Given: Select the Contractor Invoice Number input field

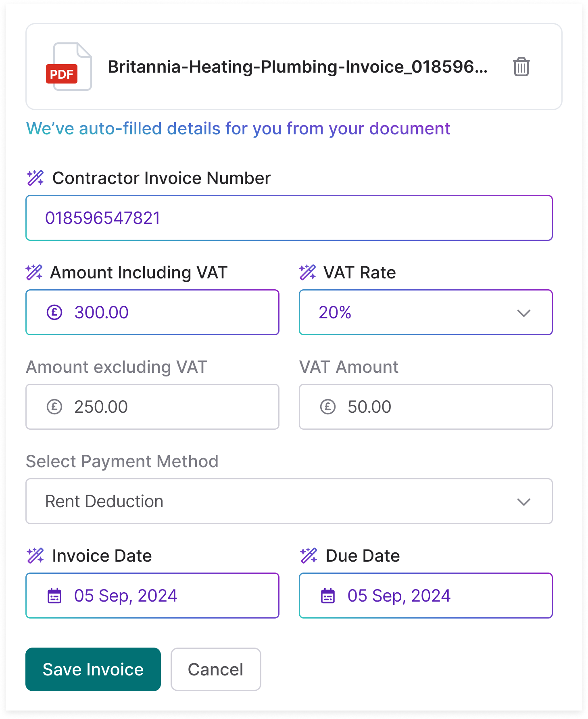Looking at the screenshot, I should pyautogui.click(x=289, y=218).
